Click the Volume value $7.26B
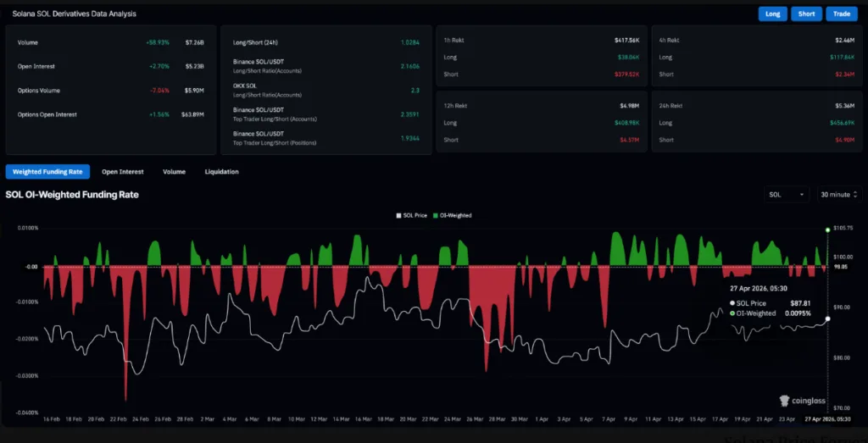Viewport: 868px width, 443px height. pyautogui.click(x=194, y=42)
